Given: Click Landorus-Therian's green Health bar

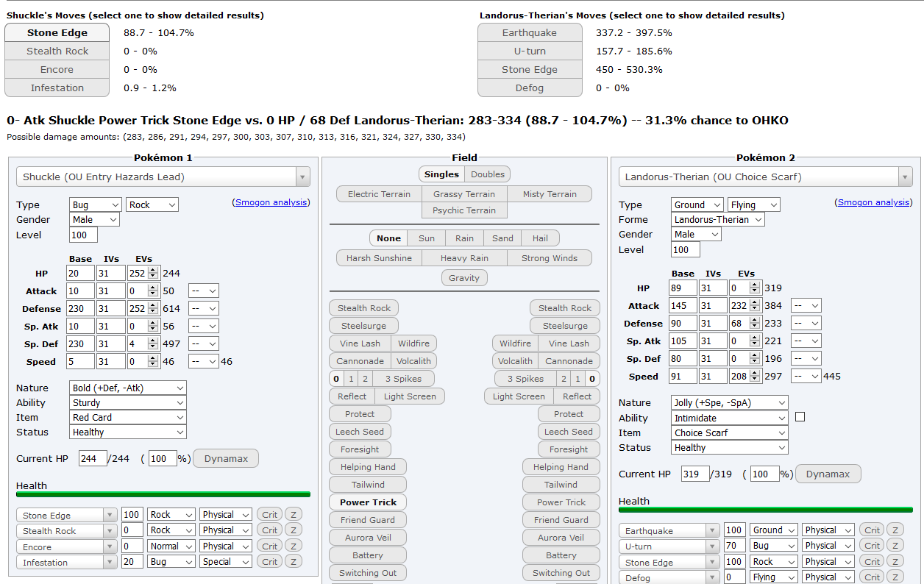Looking at the screenshot, I should 765,510.
